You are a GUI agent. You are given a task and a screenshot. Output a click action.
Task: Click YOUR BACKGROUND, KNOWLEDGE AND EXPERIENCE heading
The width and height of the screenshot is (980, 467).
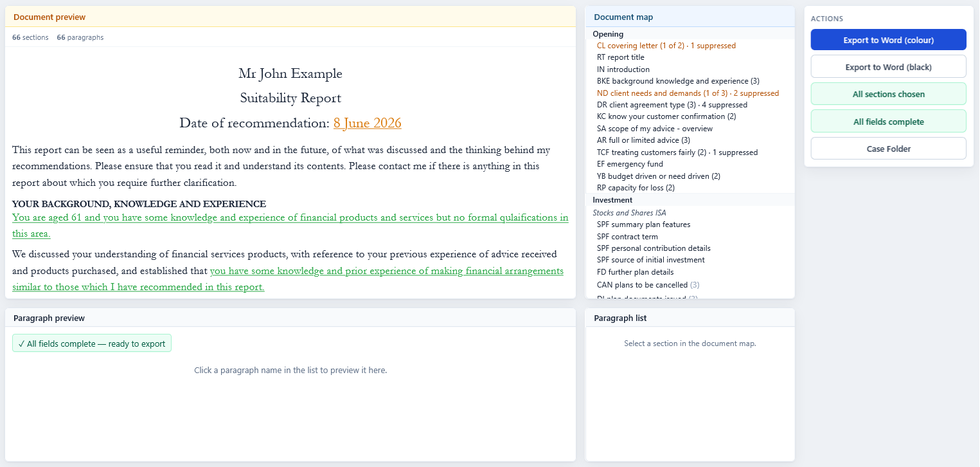click(x=139, y=204)
